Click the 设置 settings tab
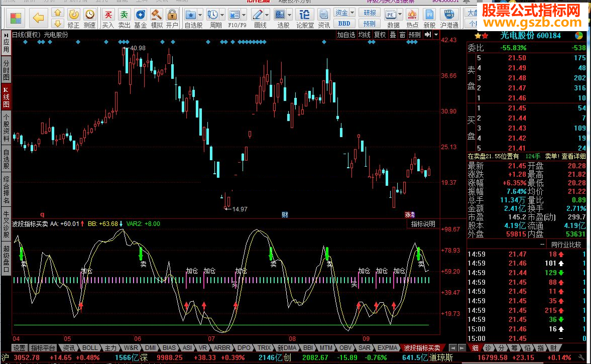This screenshot has width=591, height=364. click(19, 348)
